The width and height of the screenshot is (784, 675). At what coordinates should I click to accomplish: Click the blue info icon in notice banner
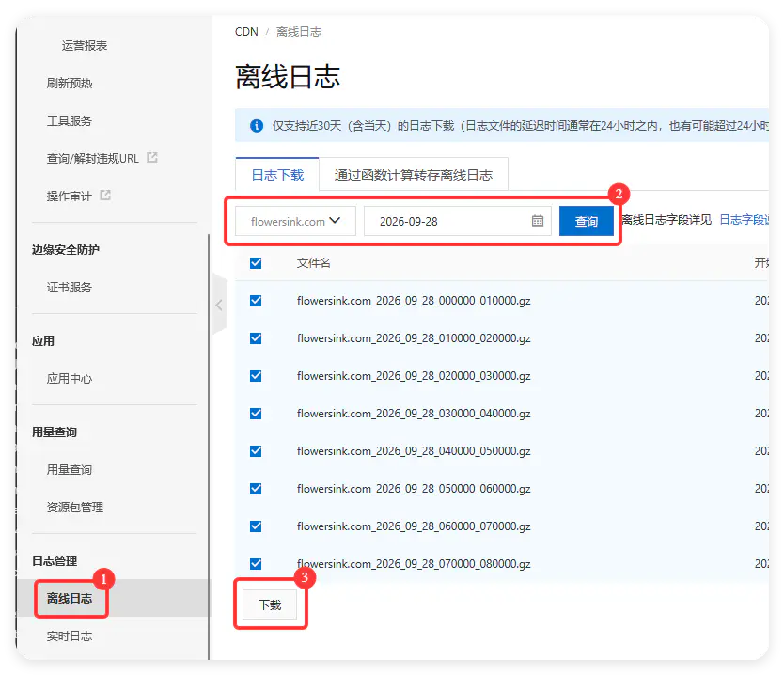257,125
